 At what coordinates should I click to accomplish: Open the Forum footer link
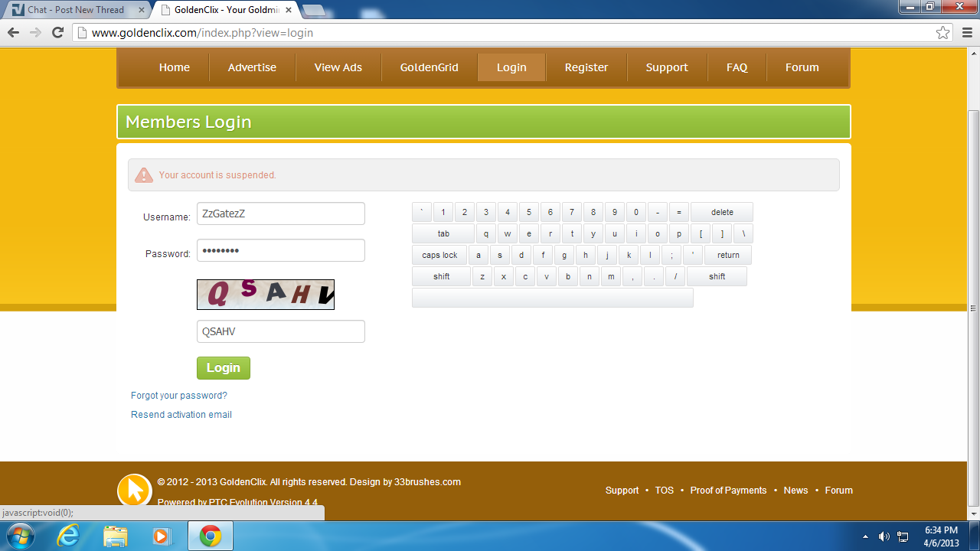pos(839,491)
